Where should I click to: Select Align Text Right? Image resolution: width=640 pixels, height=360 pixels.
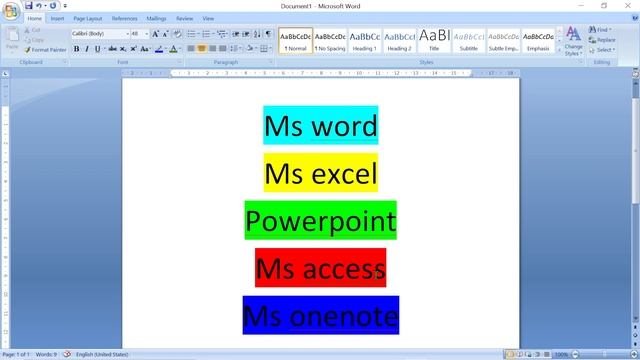(212, 49)
